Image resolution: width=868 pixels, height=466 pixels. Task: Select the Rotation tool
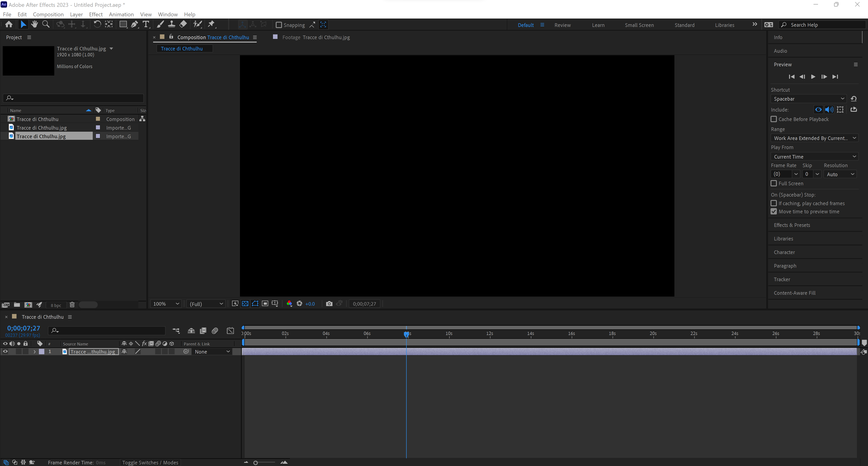[97, 24]
